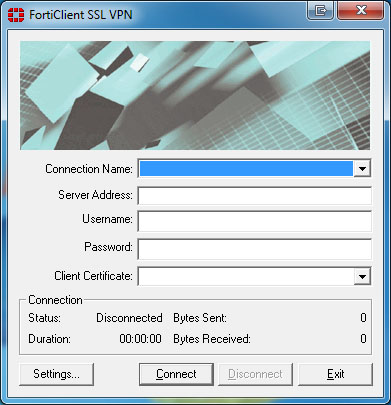Click the 'Server Address:' label
391x405 pixels.
[x=95, y=195]
